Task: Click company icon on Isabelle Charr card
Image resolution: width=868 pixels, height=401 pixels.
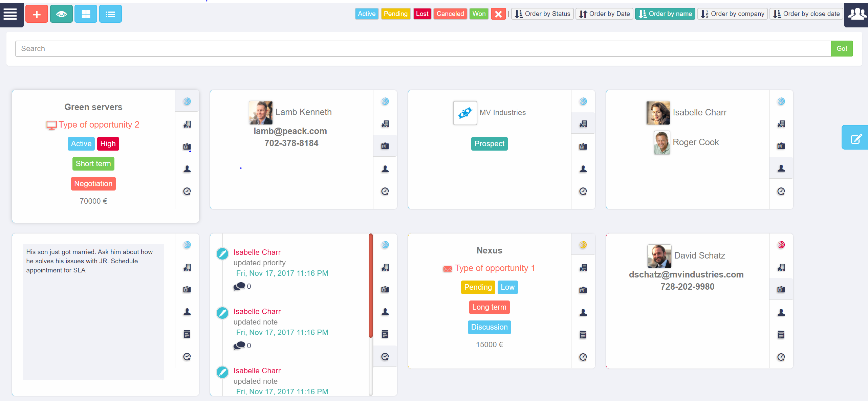Action: pos(781,124)
